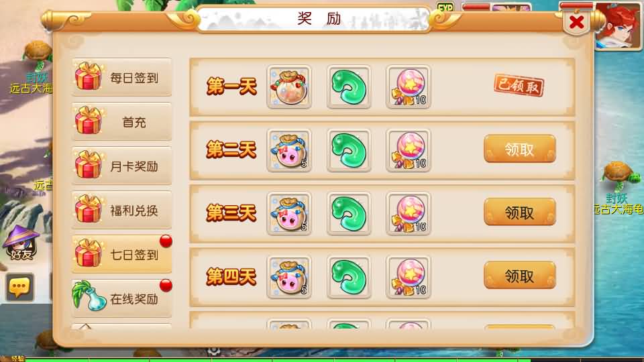Switch to the 首充 tab
Screen dimensions: 644x362
121,121
